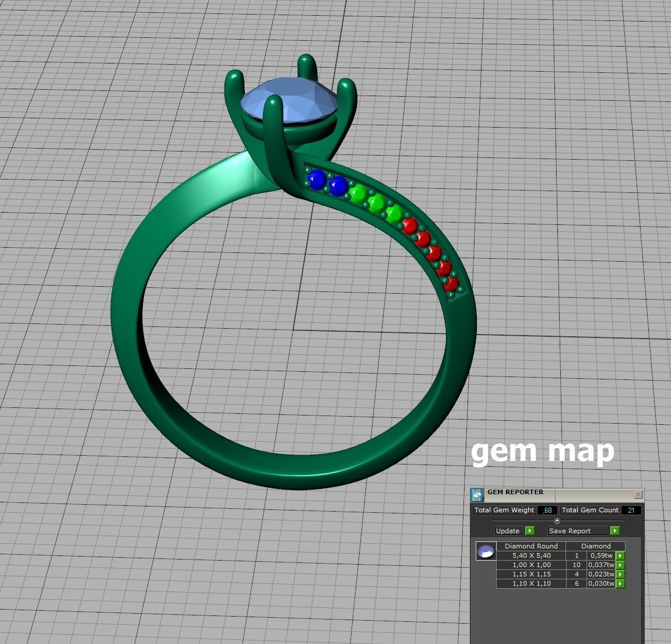
Task: Close the Gem Reporter panel
Action: tap(638, 495)
